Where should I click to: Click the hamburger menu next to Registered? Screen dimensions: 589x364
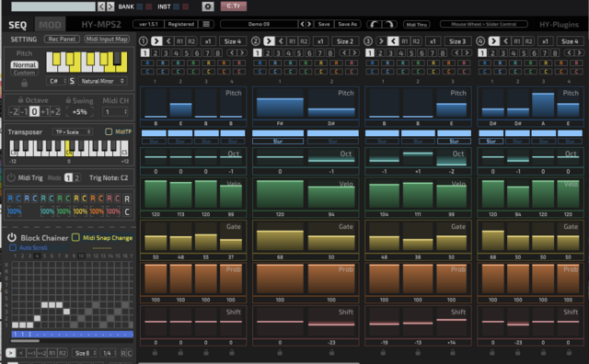click(206, 24)
